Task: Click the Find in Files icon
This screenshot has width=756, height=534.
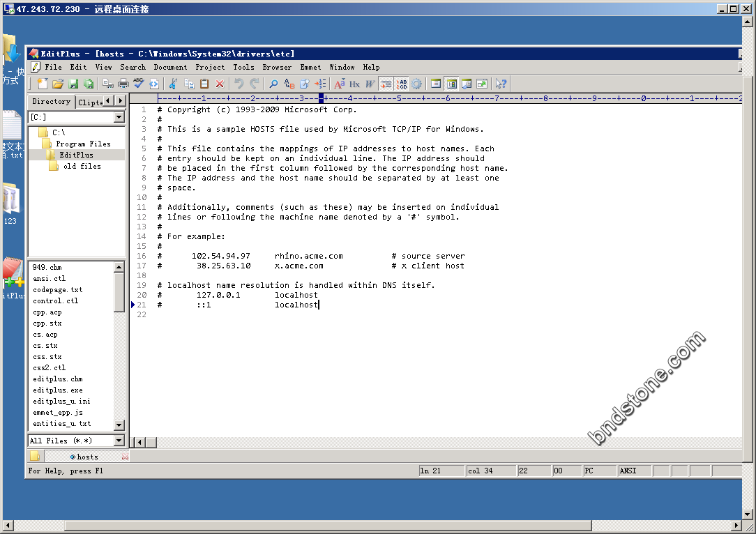Action: click(304, 84)
